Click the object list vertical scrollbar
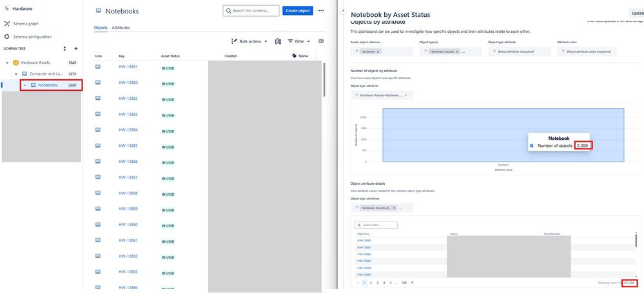644x293 pixels. coord(324,79)
